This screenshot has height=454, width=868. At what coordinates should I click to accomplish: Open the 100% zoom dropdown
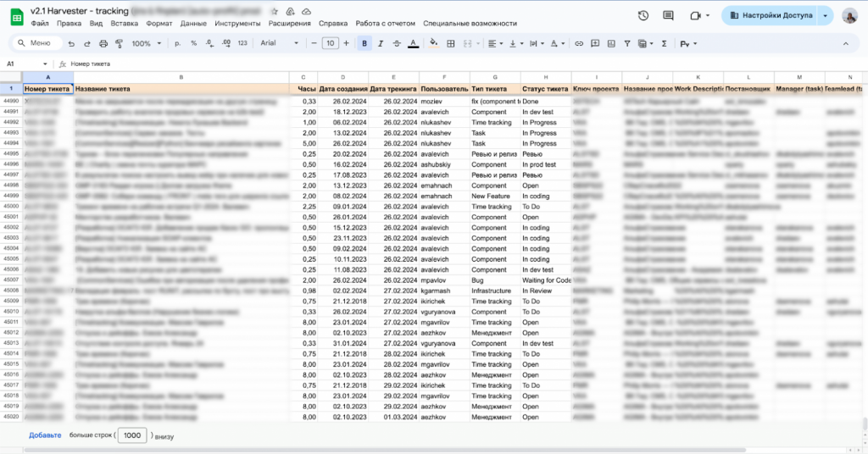pos(145,43)
